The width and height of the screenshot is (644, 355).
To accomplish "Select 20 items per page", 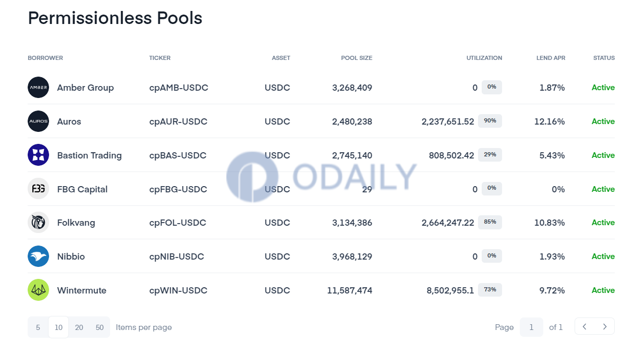I will (x=79, y=327).
